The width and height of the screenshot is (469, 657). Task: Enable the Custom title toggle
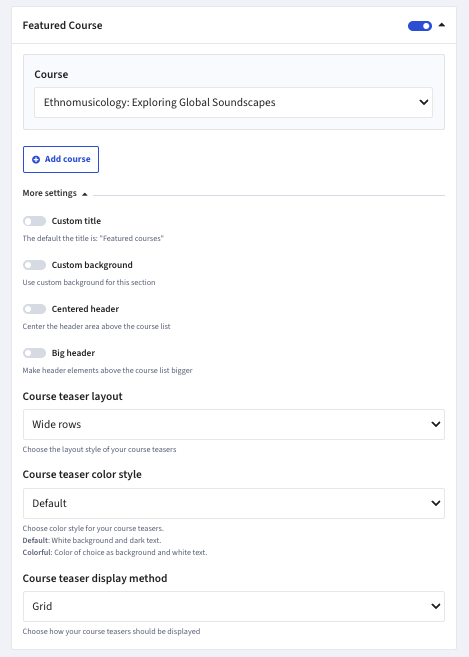34,221
